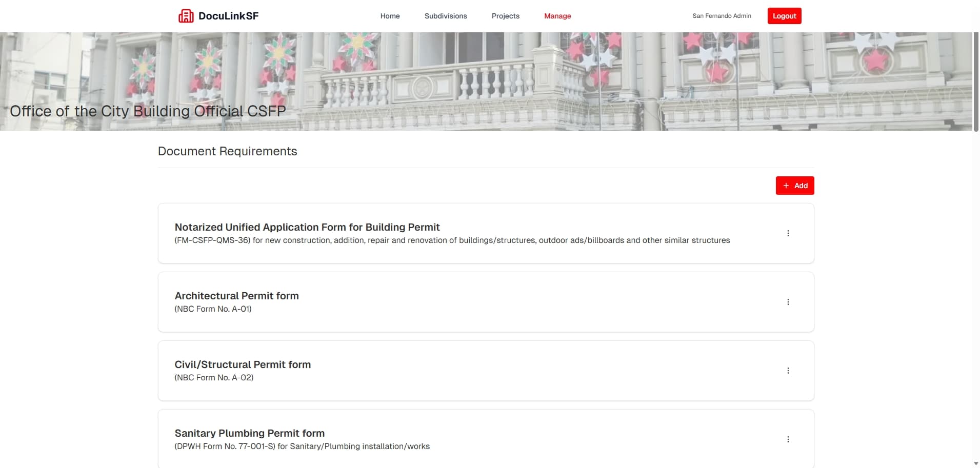The height and width of the screenshot is (468, 980).
Task: Open the plus icon on the Add button
Action: 786,186
